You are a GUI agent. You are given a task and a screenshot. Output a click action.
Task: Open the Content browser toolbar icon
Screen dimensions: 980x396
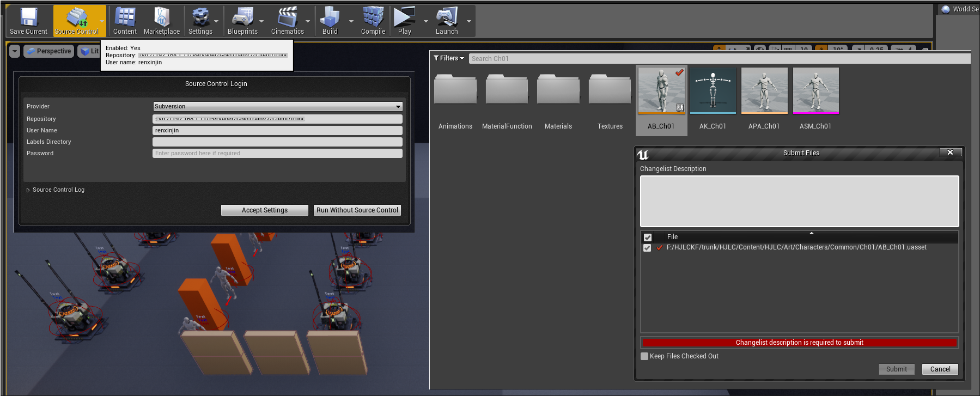point(125,21)
